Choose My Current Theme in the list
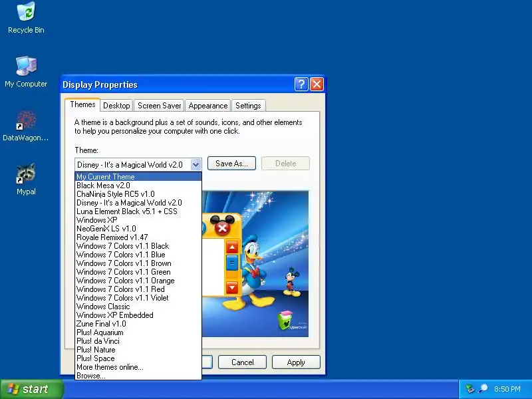The width and height of the screenshot is (532, 399). 138,177
